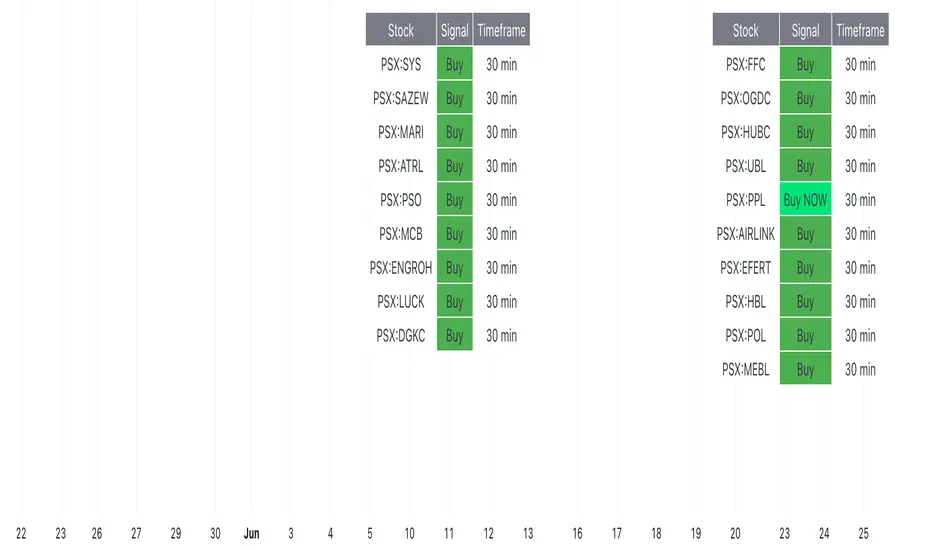The height and width of the screenshot is (550, 932).
Task: Click the Buy NOW signal for PSX:PPL
Action: 805,200
